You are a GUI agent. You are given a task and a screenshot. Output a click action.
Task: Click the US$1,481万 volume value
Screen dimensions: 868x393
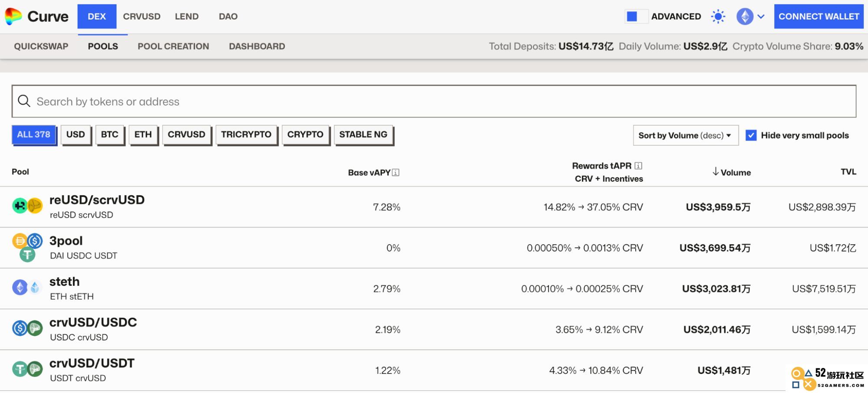[724, 370]
